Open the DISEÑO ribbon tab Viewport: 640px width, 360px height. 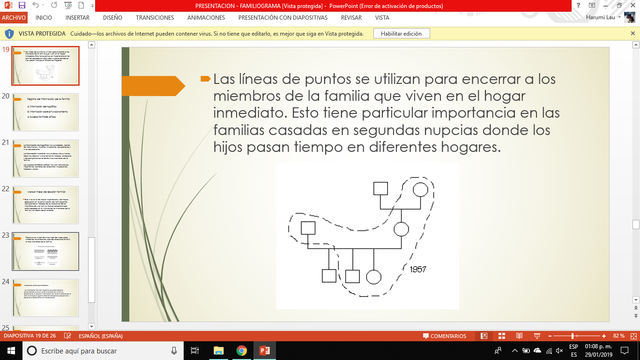[113, 18]
